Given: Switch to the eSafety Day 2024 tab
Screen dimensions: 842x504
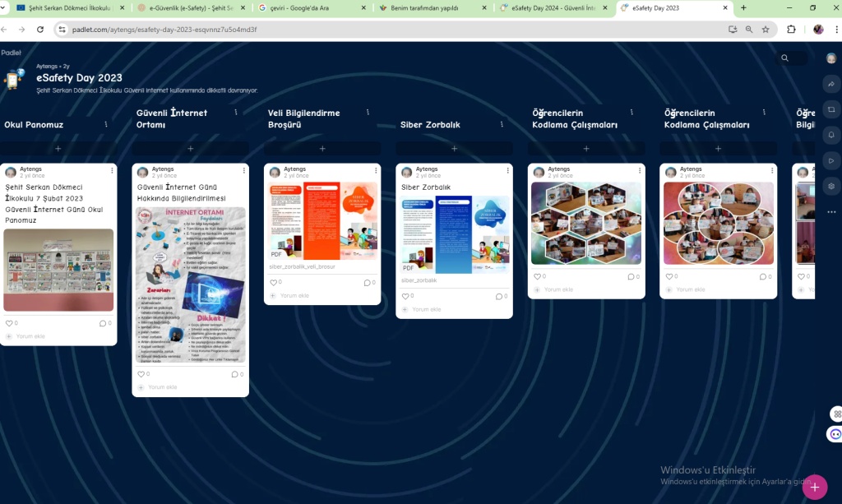Looking at the screenshot, I should pos(552,7).
